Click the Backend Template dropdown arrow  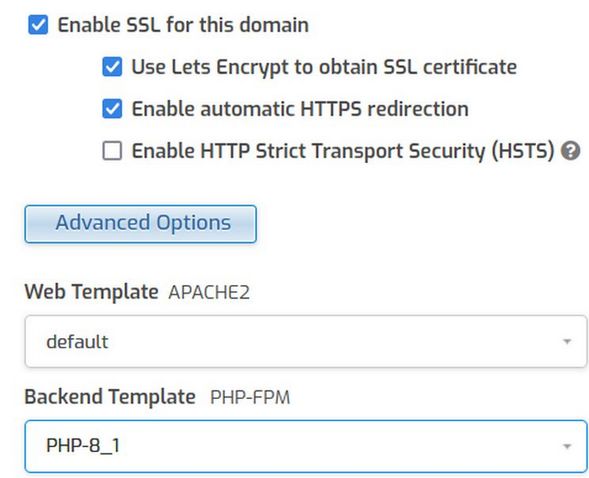[x=567, y=446]
